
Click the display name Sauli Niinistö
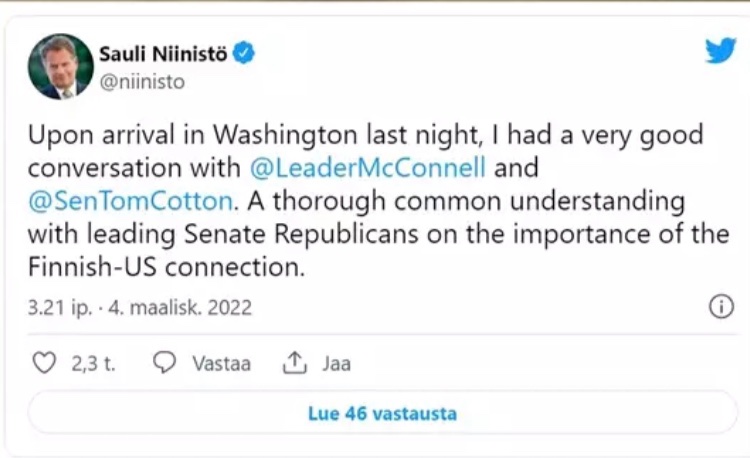pyautogui.click(x=162, y=53)
